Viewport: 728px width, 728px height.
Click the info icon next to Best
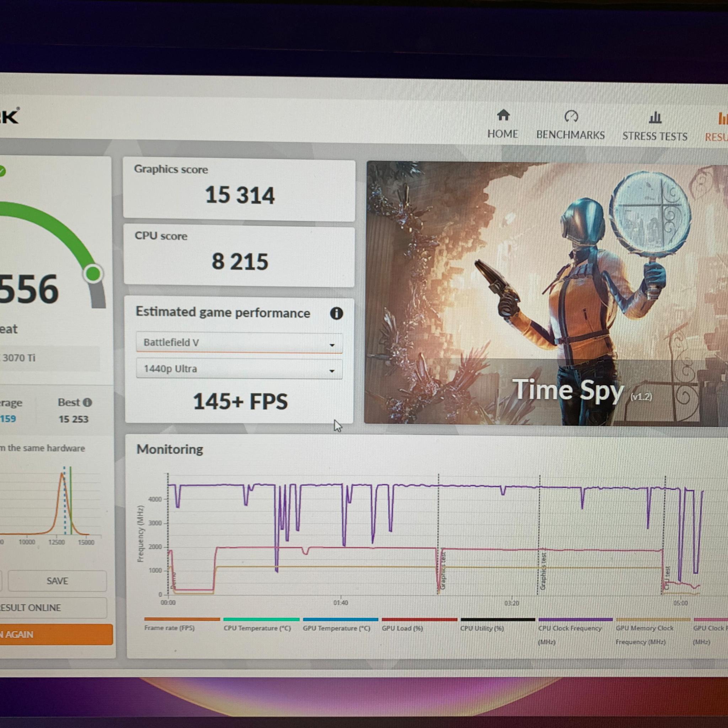coord(87,402)
